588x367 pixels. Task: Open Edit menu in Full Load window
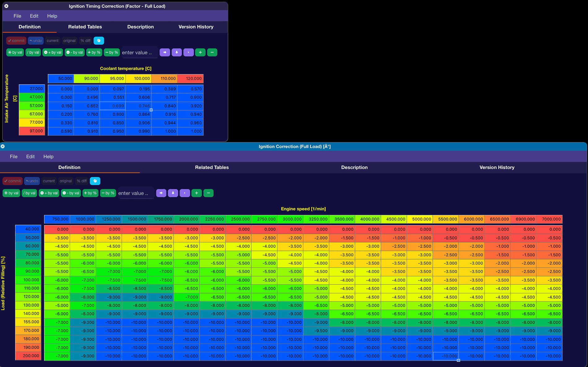[x=30, y=157]
